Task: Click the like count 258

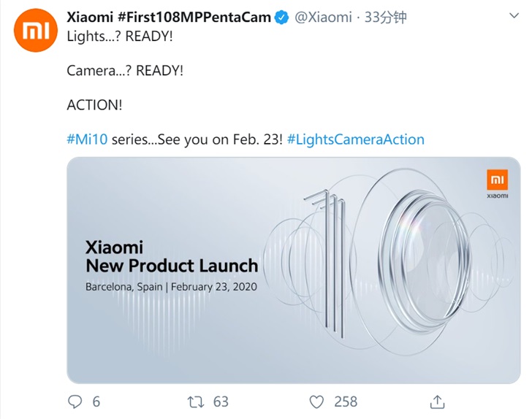Action: [x=345, y=401]
